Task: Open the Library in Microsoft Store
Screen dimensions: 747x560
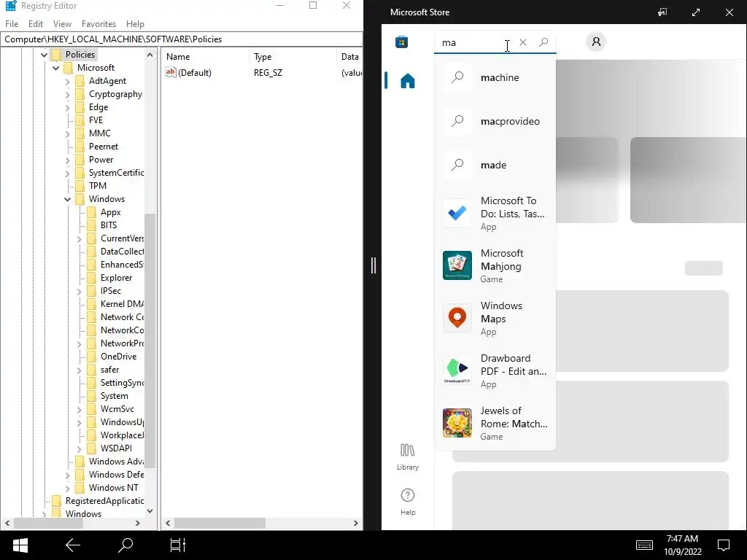Action: pos(407,456)
